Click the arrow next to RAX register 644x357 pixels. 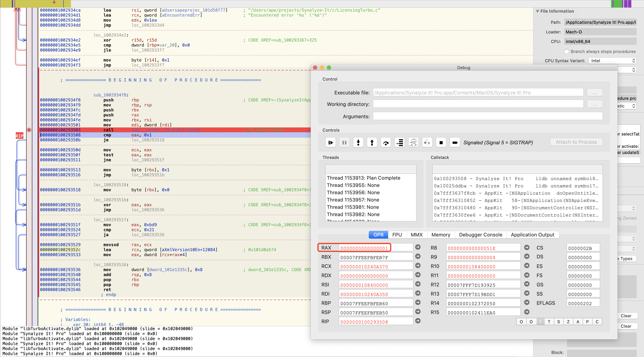coord(418,247)
